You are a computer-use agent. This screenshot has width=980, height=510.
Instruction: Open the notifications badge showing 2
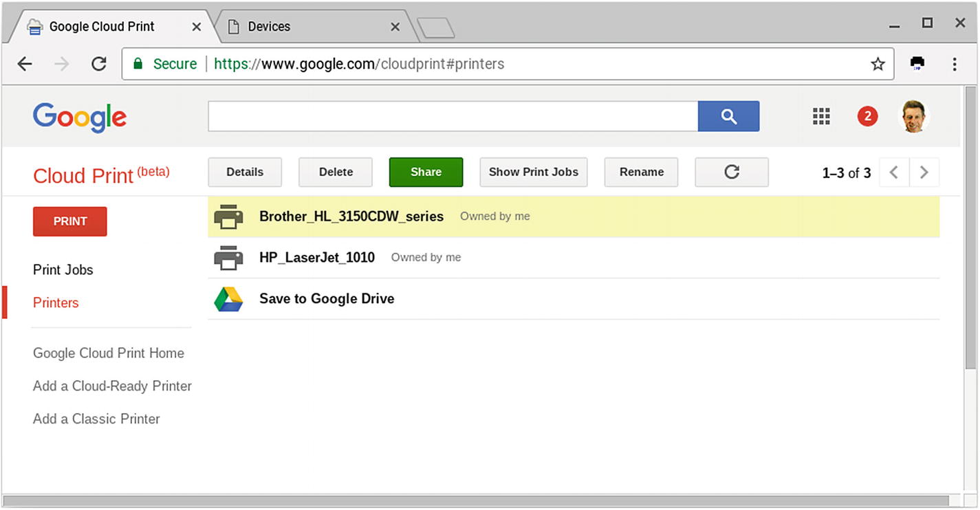tap(867, 116)
